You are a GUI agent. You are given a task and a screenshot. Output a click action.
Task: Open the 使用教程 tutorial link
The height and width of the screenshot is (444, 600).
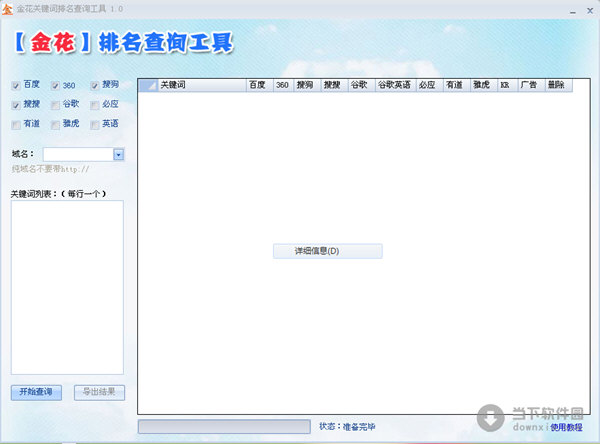[x=566, y=427]
